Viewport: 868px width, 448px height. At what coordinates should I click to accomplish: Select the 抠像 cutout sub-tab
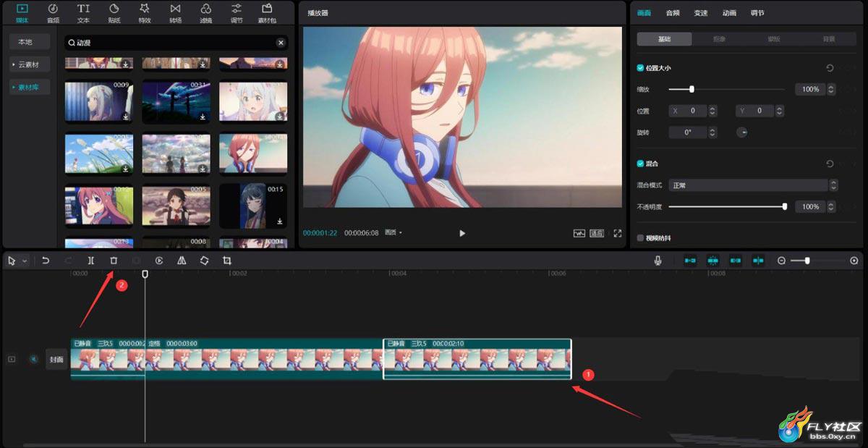click(x=720, y=39)
